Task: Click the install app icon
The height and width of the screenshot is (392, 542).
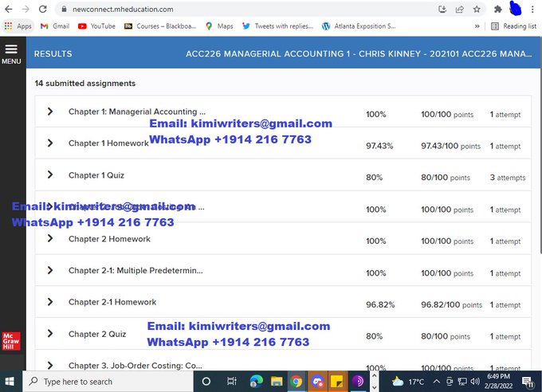Action: (442, 10)
